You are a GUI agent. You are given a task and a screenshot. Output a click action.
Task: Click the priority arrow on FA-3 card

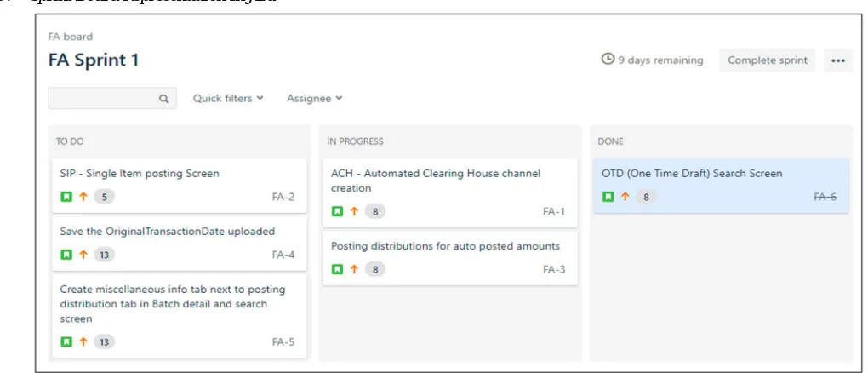(x=354, y=269)
